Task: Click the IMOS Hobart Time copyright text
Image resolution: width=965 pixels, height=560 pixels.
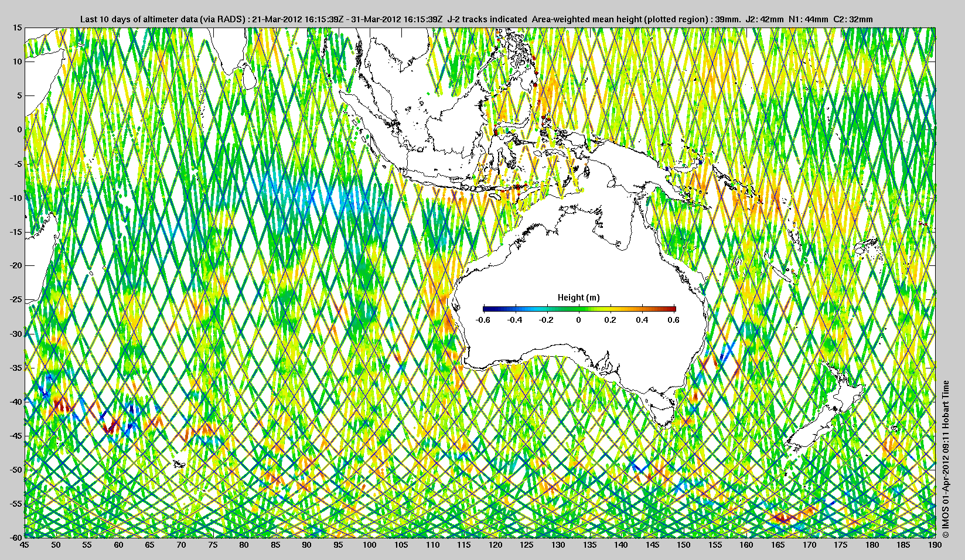Action: tap(945, 459)
